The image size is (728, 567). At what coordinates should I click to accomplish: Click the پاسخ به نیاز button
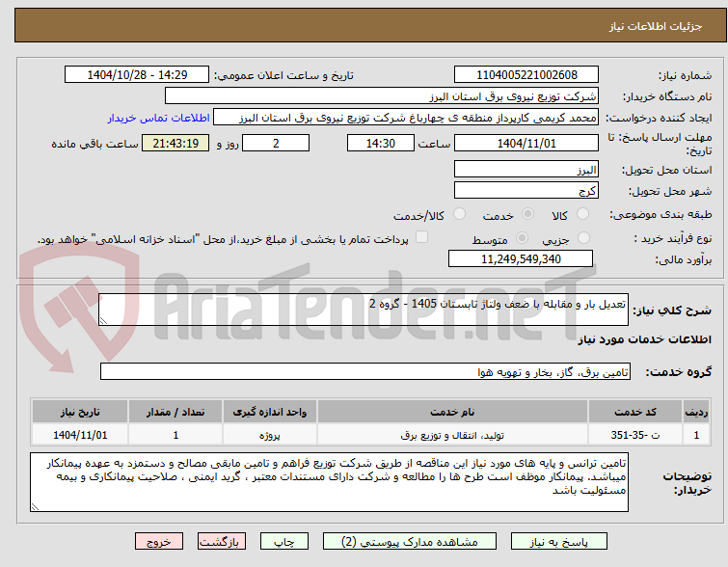pyautogui.click(x=559, y=542)
